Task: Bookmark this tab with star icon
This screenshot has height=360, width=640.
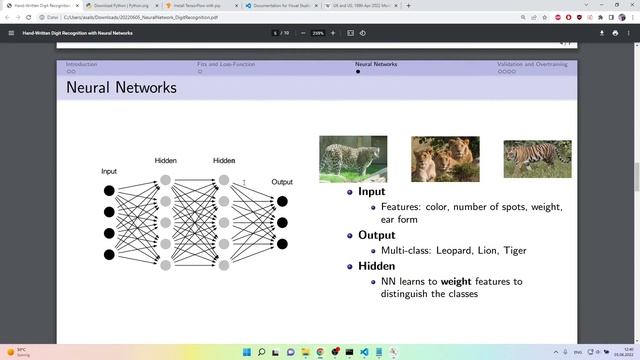Action: (544, 18)
